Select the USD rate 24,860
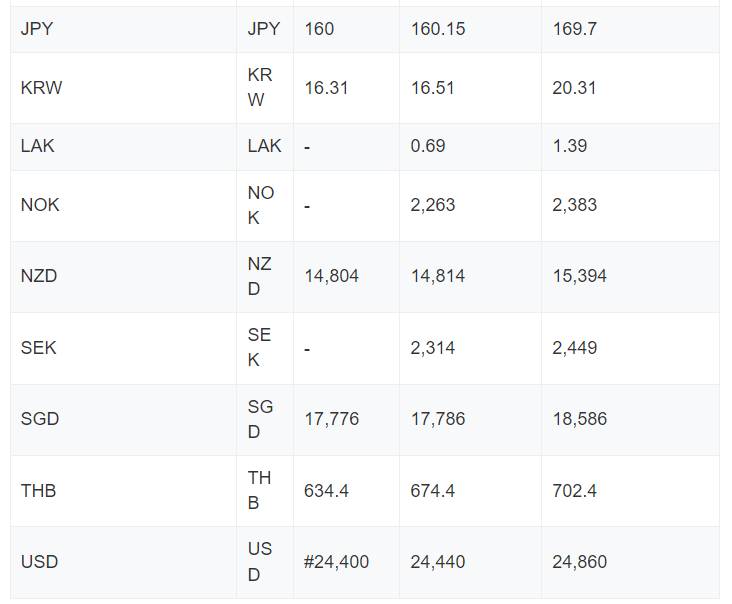 point(580,562)
